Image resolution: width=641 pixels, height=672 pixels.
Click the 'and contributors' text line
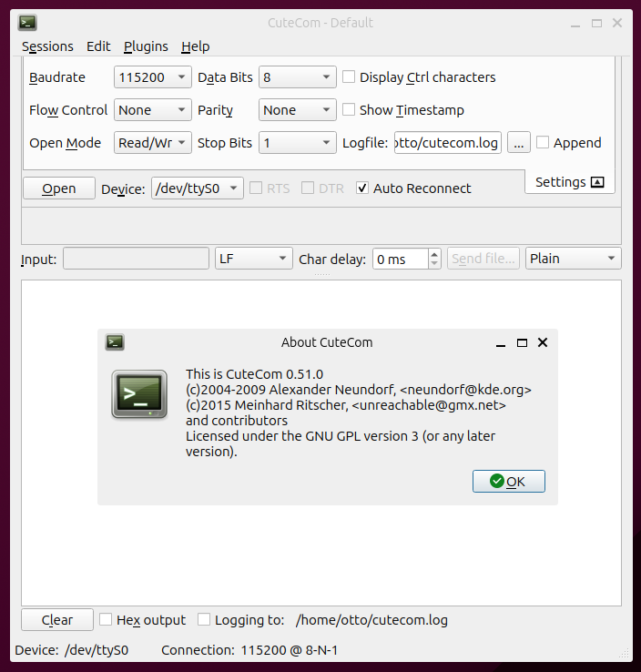[x=237, y=421]
